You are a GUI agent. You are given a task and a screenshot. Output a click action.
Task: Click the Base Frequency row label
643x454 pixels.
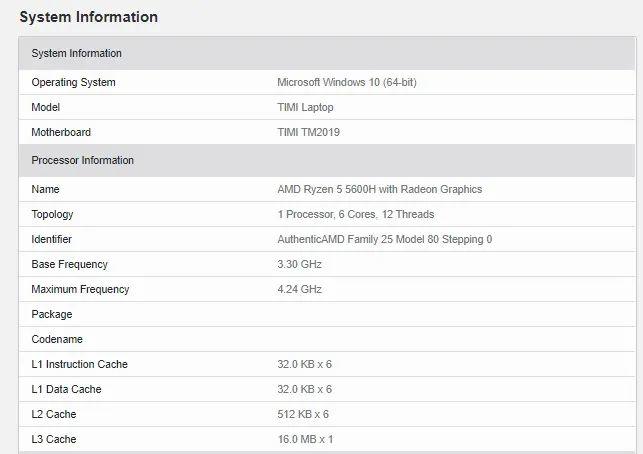70,264
